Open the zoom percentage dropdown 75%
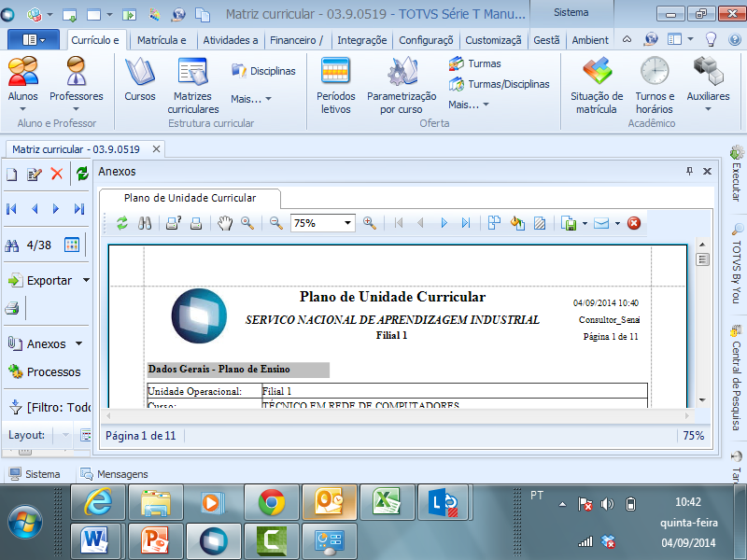The width and height of the screenshot is (747, 560). tap(347, 223)
